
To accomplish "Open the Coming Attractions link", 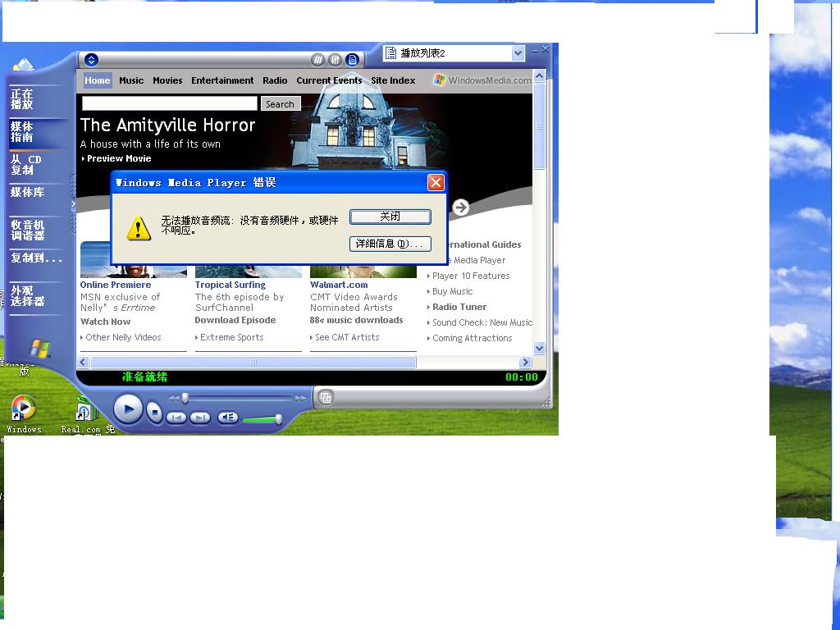I will (x=472, y=338).
